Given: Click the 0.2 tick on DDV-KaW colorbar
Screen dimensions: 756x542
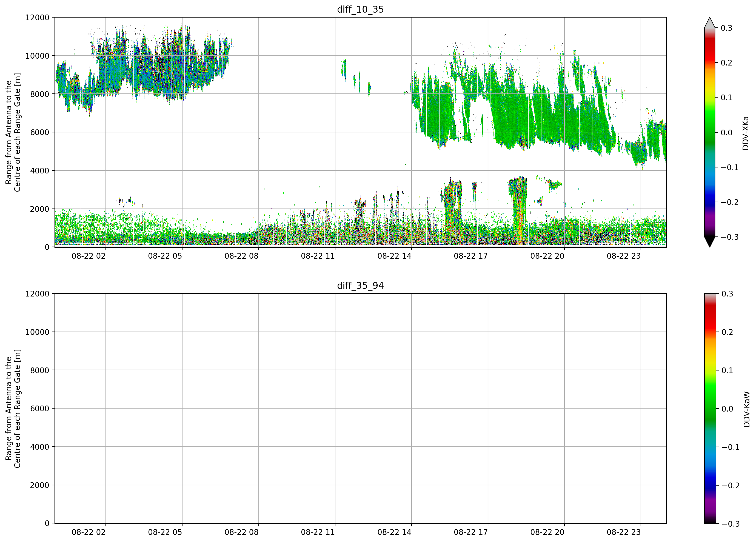Looking at the screenshot, I should point(727,332).
